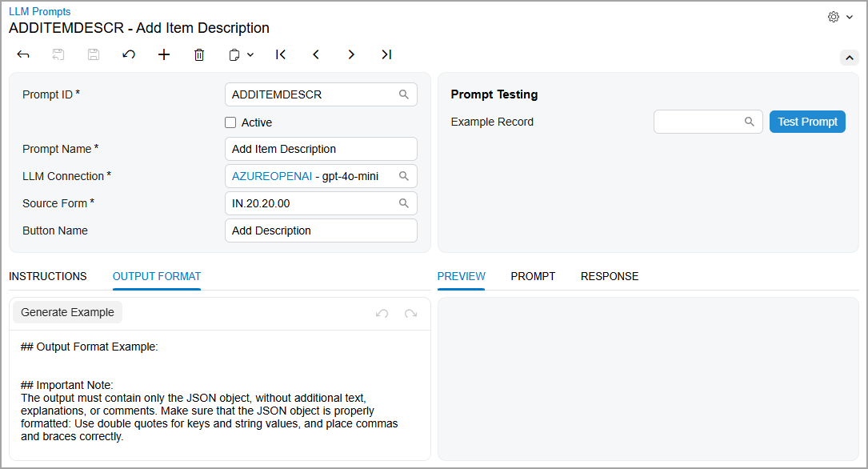Toggle the Active checkbox
Image resolution: width=868 pixels, height=469 pixels.
tap(230, 122)
